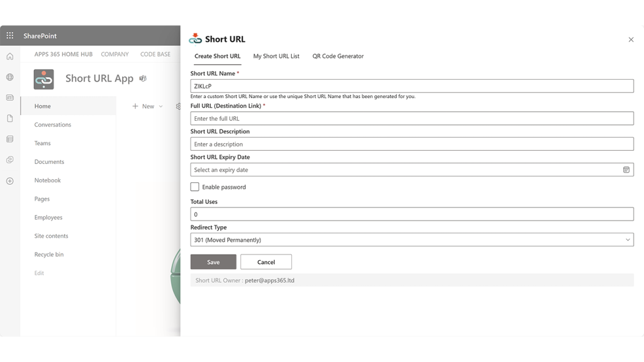Focus the Short URL Name field
This screenshot has height=362, width=644.
pyautogui.click(x=412, y=86)
